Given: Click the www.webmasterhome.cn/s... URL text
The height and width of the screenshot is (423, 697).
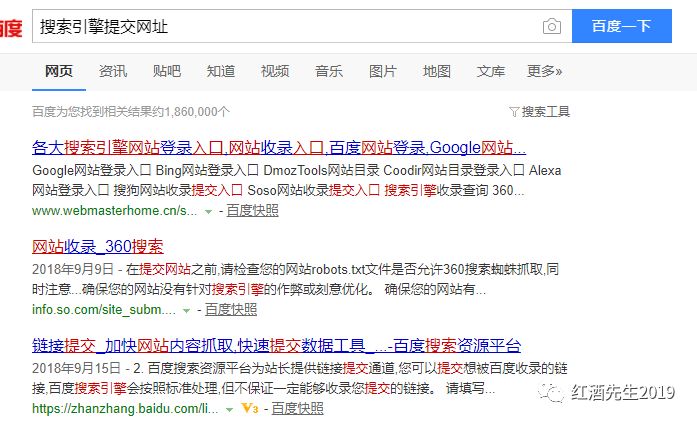Looking at the screenshot, I should 114,211.
